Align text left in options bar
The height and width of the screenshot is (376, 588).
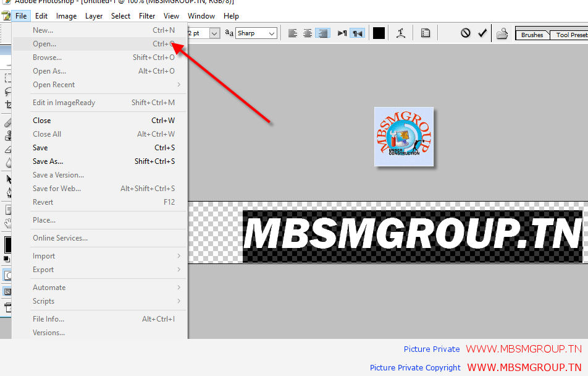(293, 33)
